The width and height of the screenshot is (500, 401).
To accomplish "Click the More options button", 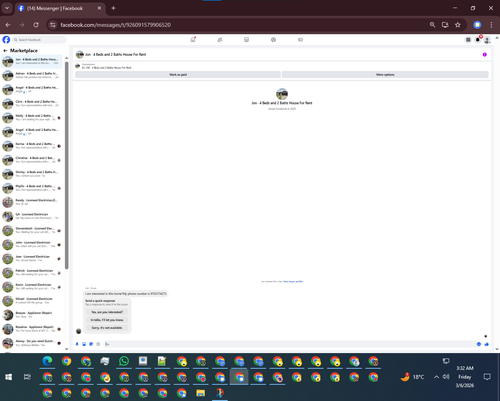I will [x=385, y=75].
